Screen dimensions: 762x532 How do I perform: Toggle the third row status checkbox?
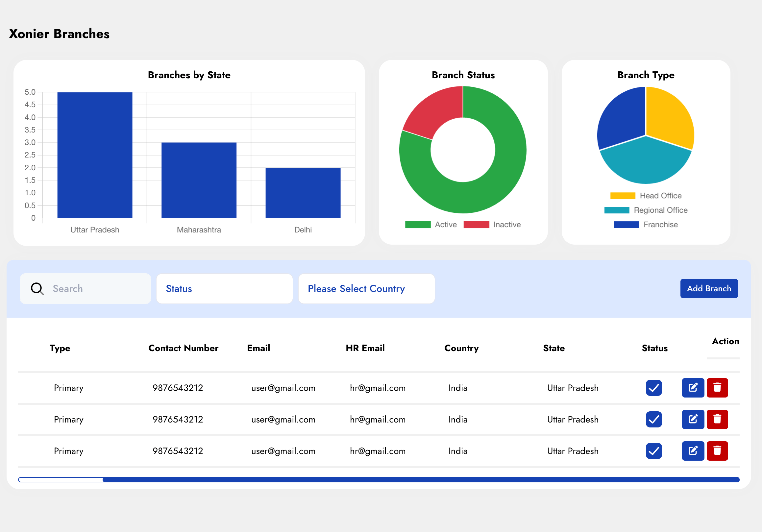point(653,451)
